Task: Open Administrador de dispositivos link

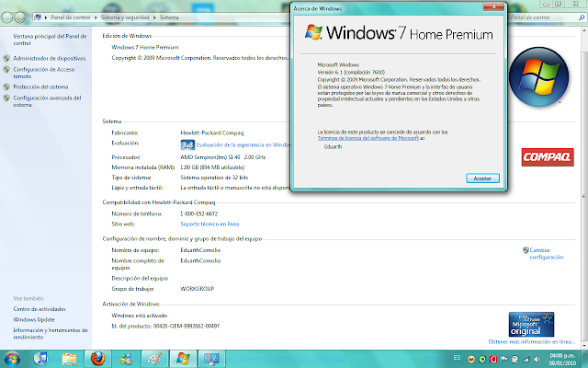Action: tap(50, 58)
